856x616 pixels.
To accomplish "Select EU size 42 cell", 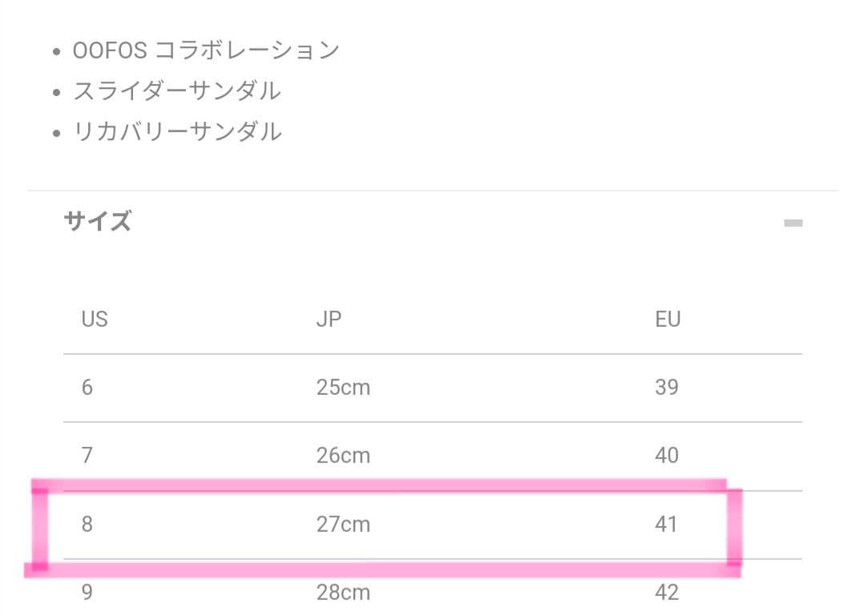I will pos(666,594).
